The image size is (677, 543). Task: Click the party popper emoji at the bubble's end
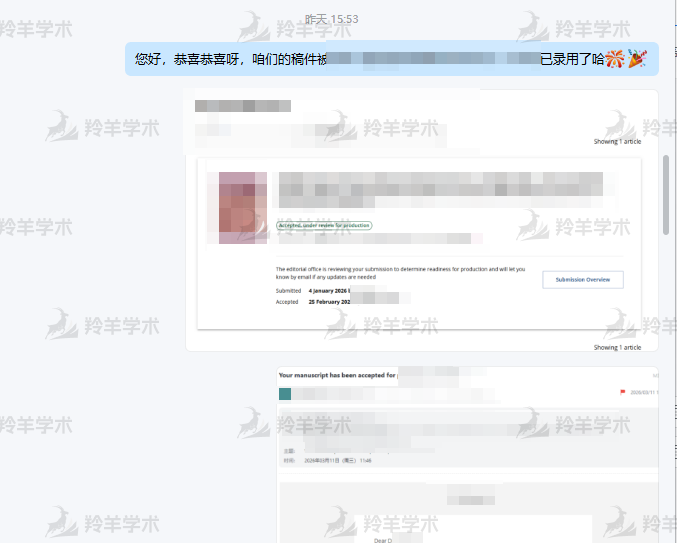636,59
